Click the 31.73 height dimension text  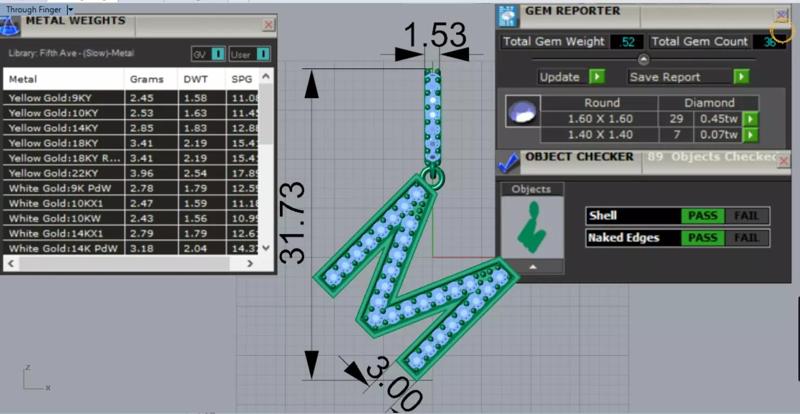pos(292,223)
